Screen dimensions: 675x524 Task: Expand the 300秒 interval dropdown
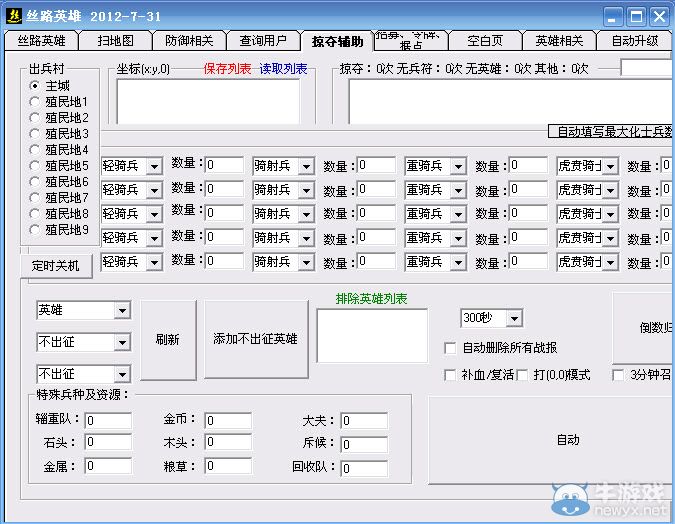click(x=514, y=318)
